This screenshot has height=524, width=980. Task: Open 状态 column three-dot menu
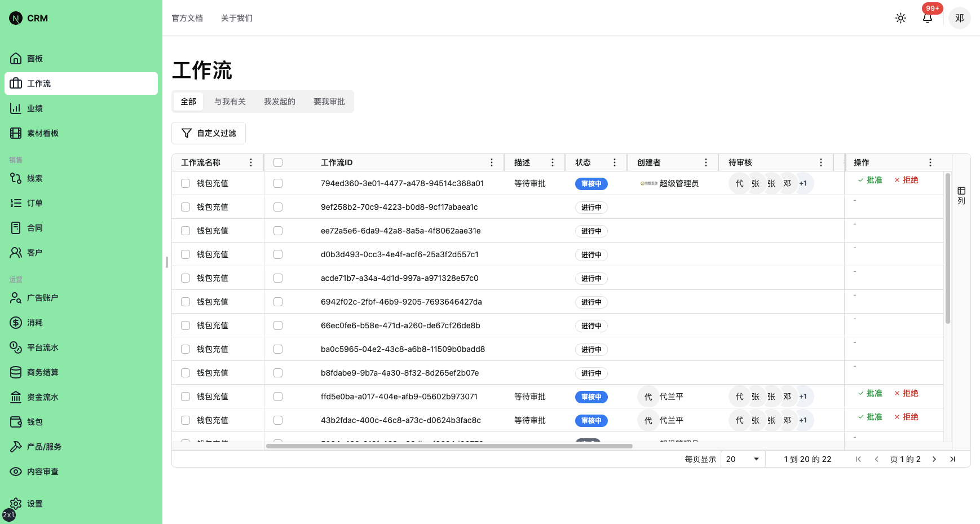pos(615,162)
